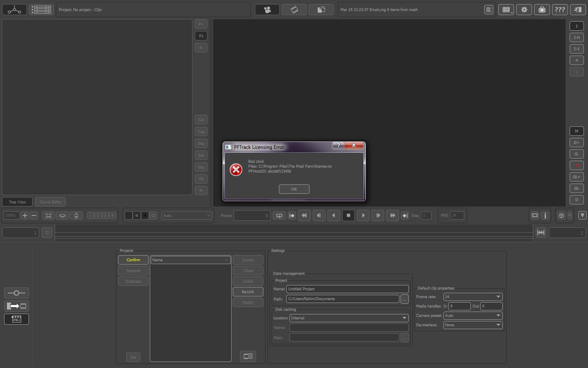Edit the project Name field 'Untitled Project'

click(x=347, y=289)
